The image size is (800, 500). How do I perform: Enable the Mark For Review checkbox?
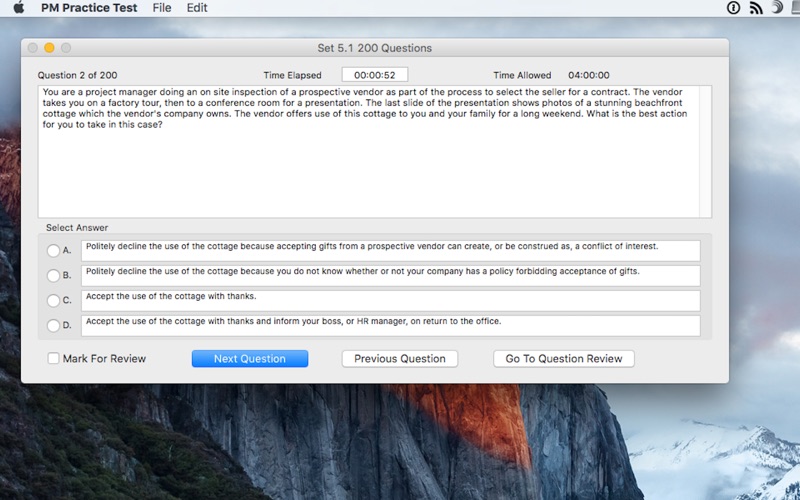coord(53,358)
